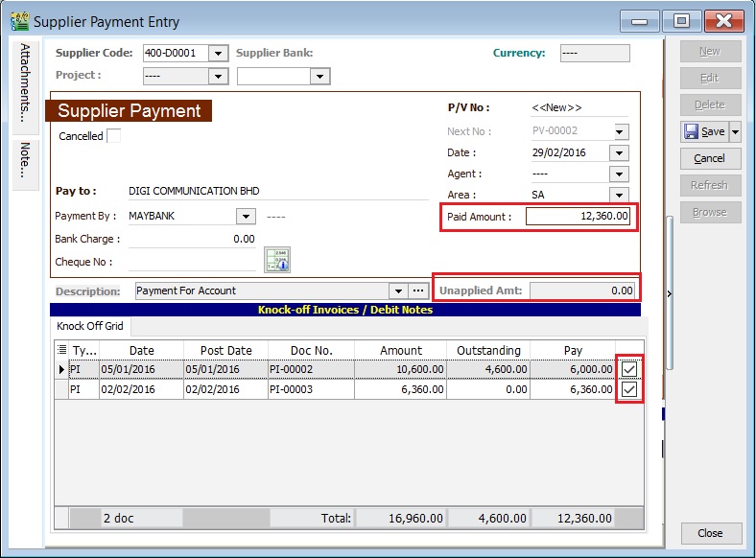Uncheck knock-off box for PI-00003

point(629,389)
